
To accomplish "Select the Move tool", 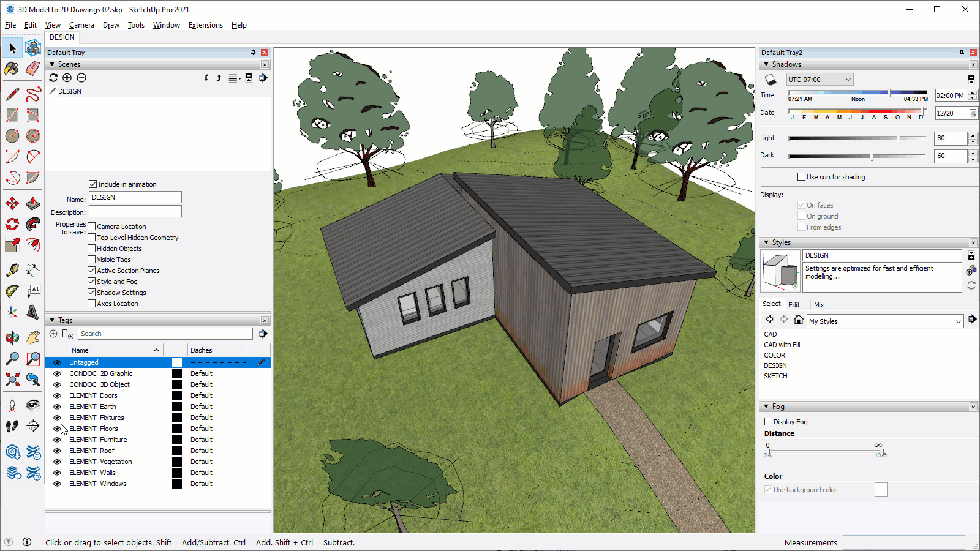I will [x=12, y=203].
